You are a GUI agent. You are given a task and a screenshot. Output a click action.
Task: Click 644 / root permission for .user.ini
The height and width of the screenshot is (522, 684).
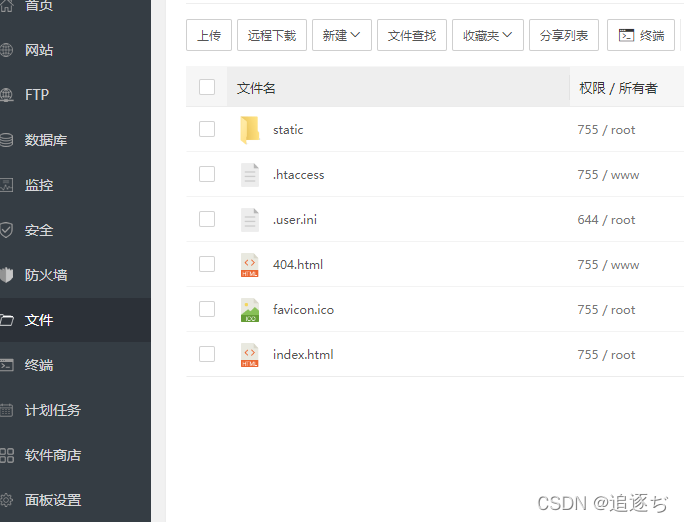606,220
